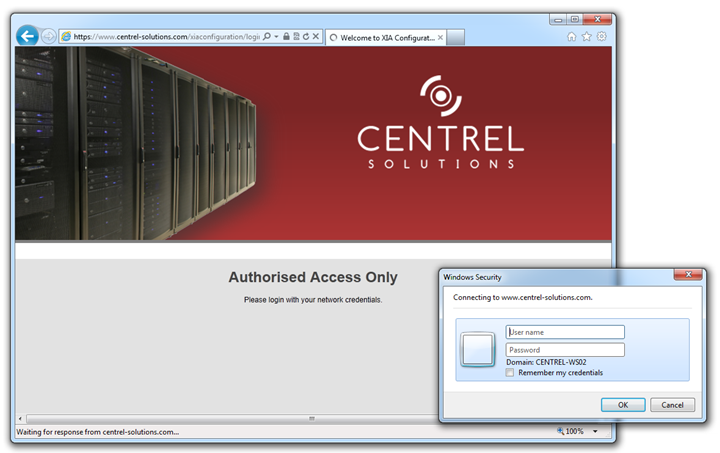Click the server rack banner image

(135, 143)
